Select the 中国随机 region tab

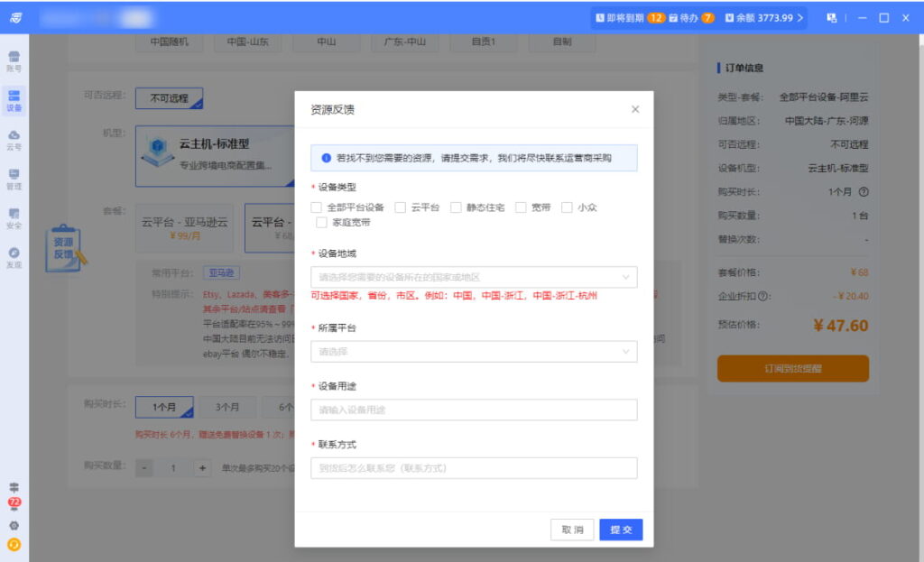[x=169, y=41]
